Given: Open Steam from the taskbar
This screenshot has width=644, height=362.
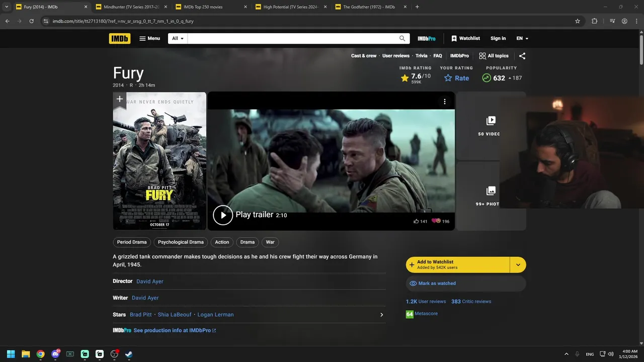Looking at the screenshot, I should (129, 354).
